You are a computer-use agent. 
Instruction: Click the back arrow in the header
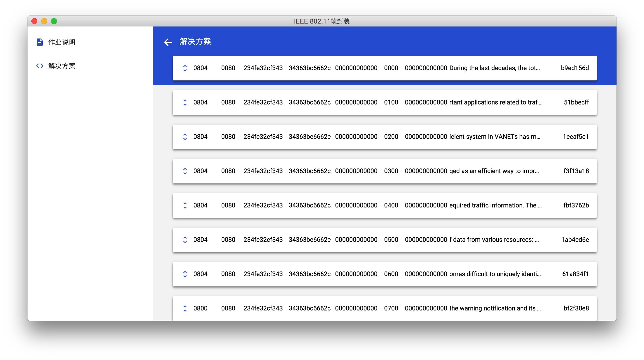(x=168, y=42)
